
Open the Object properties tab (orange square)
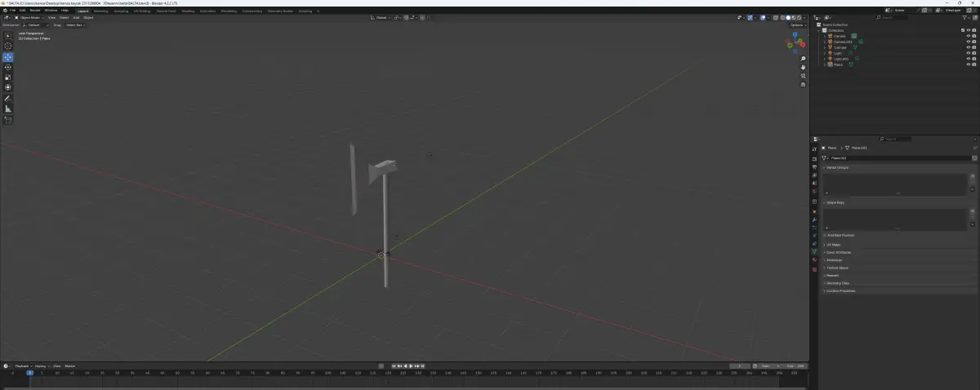click(x=814, y=211)
